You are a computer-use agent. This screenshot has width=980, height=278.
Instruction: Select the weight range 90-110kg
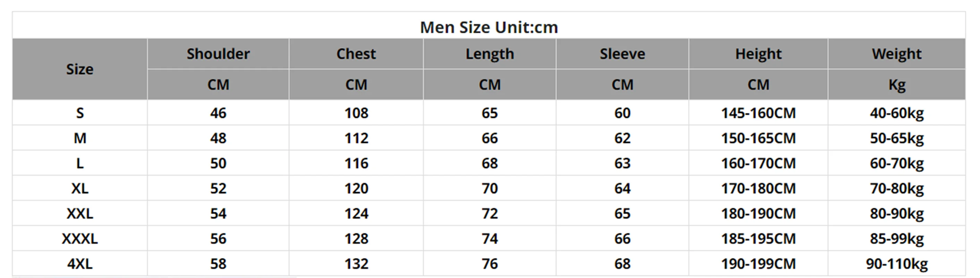tap(897, 264)
